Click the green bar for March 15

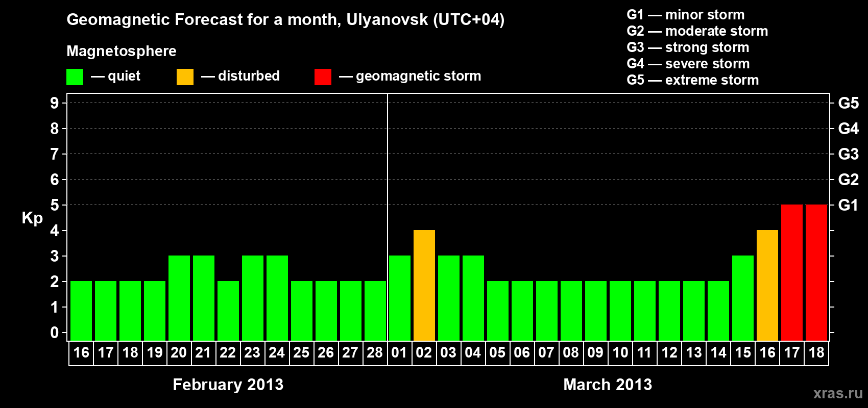[743, 298]
